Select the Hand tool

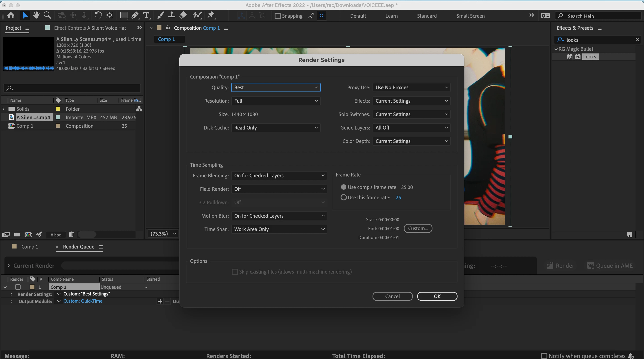(x=36, y=15)
